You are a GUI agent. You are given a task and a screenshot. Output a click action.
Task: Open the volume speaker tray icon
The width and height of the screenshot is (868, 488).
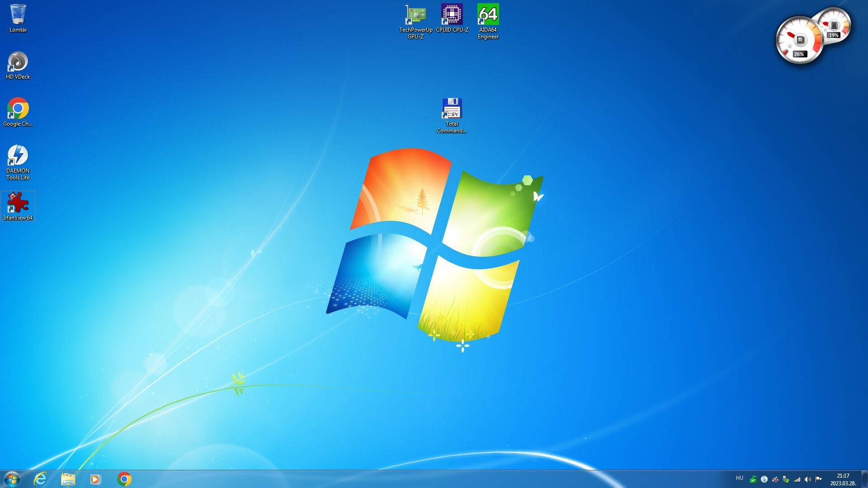point(808,479)
